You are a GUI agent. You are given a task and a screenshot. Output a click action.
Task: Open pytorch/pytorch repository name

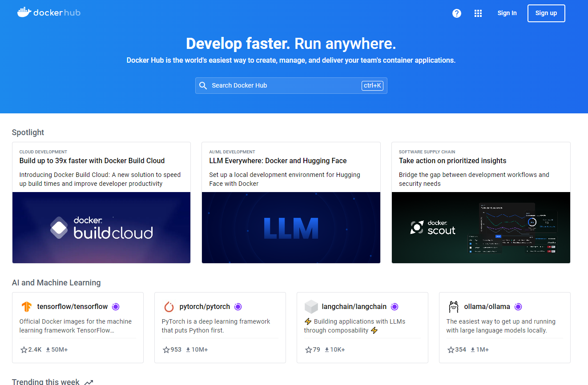point(205,307)
